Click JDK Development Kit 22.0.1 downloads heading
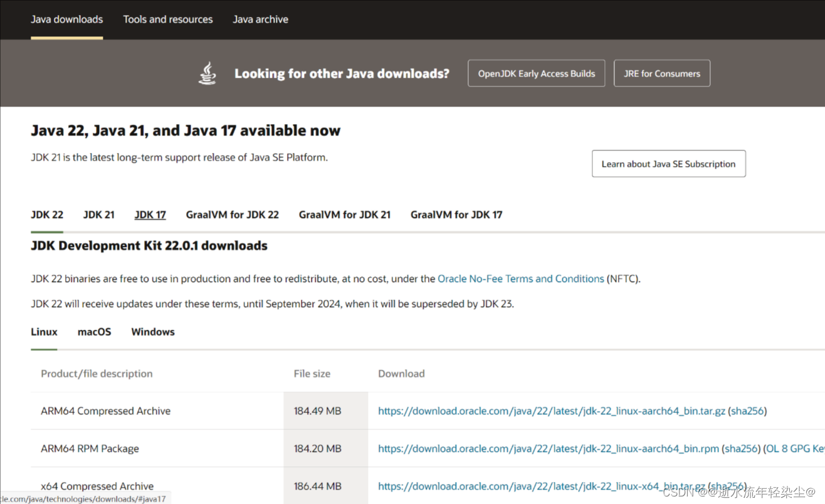 (149, 246)
